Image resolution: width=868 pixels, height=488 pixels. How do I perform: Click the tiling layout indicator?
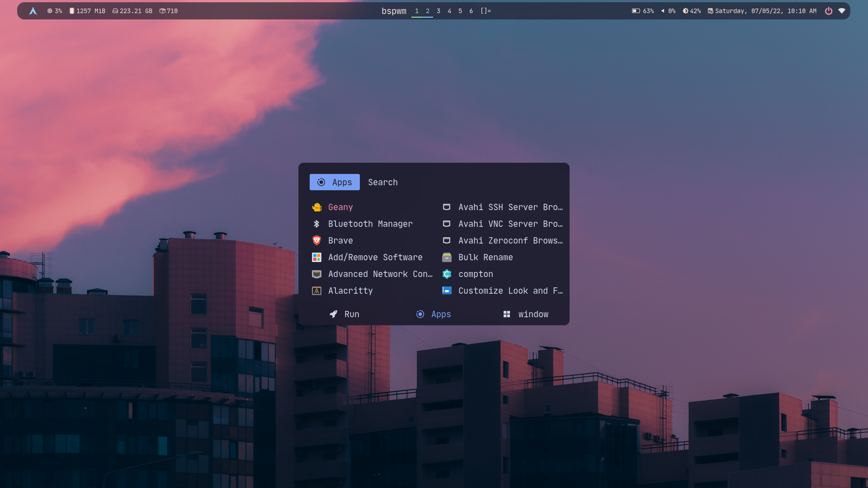coord(486,11)
